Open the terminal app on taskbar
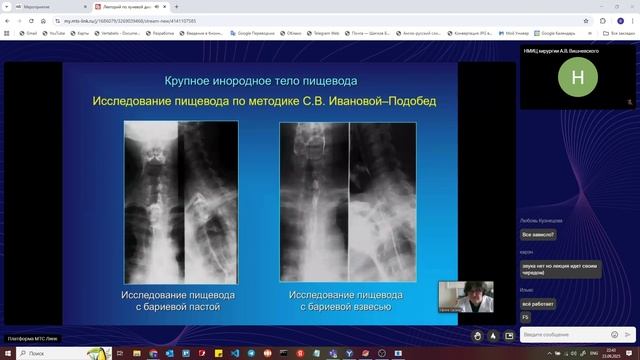The width and height of the screenshot is (640, 360). tap(284, 353)
